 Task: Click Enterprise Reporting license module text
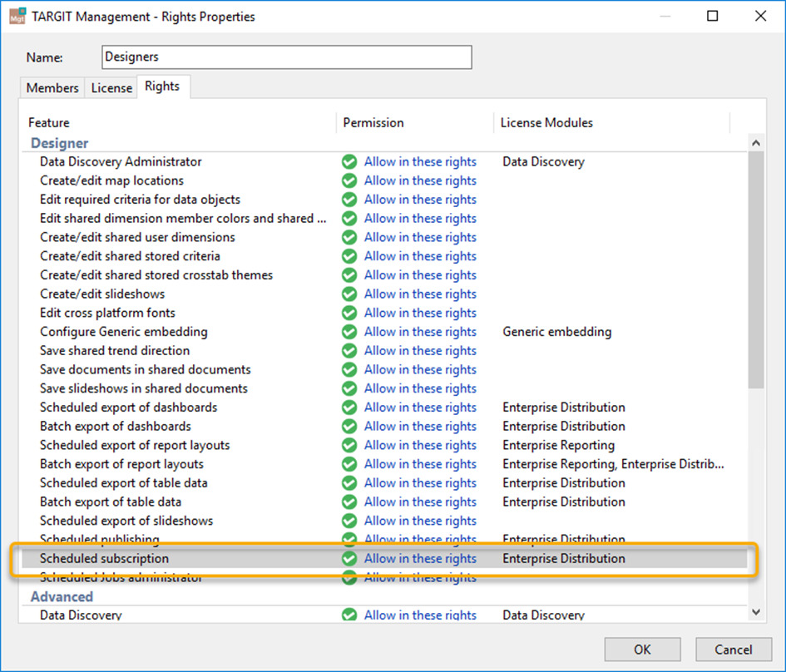click(558, 445)
